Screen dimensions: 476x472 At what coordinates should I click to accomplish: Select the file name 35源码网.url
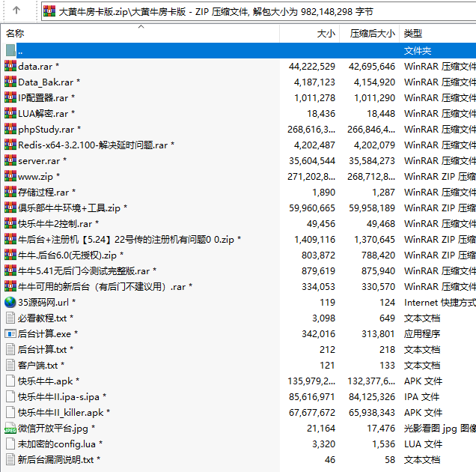point(43,303)
